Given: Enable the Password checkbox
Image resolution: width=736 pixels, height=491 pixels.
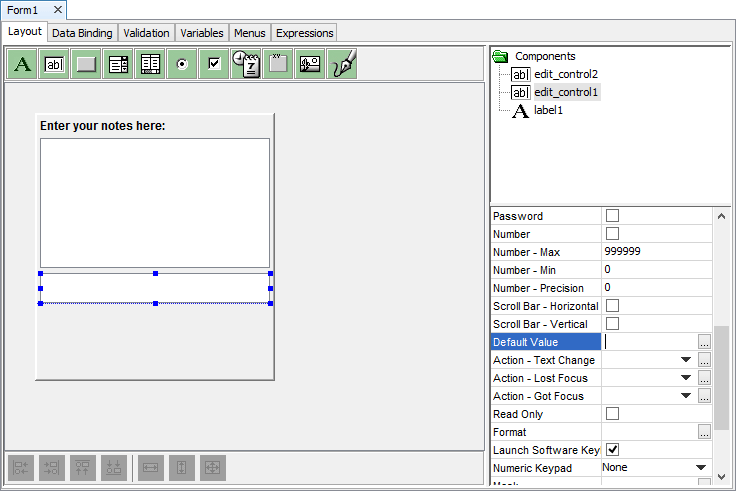Looking at the screenshot, I should pyautogui.click(x=613, y=216).
